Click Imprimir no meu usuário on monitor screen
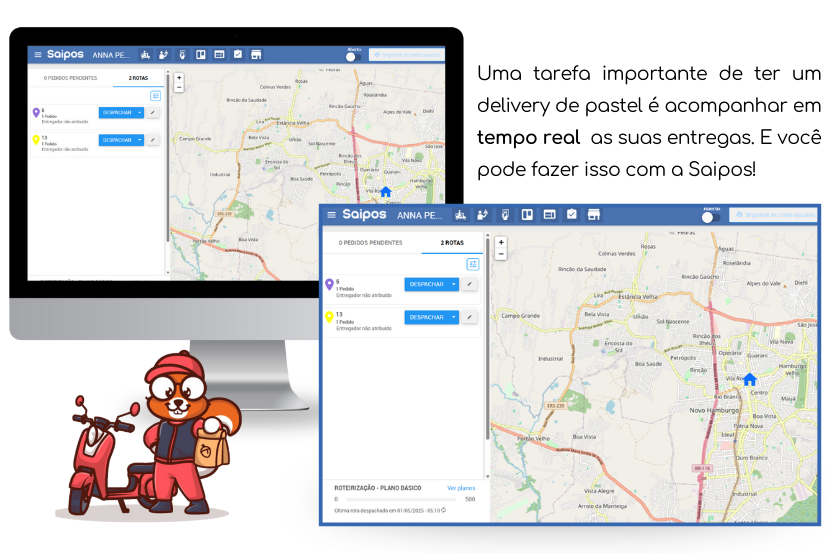This screenshot has width=830, height=553. [406, 55]
